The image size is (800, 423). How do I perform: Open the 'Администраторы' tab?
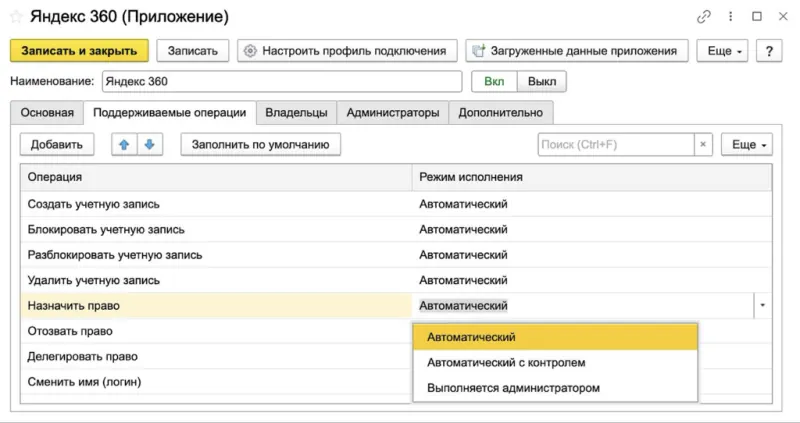[393, 113]
